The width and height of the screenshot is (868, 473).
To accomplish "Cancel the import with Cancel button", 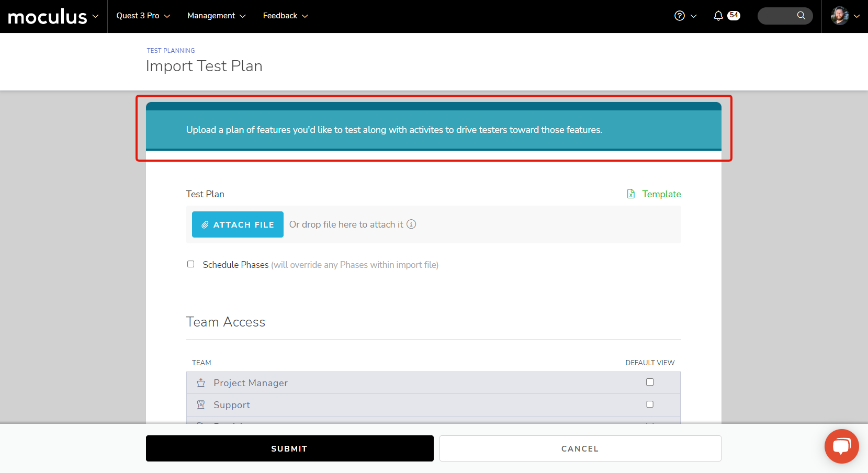I will (580, 448).
